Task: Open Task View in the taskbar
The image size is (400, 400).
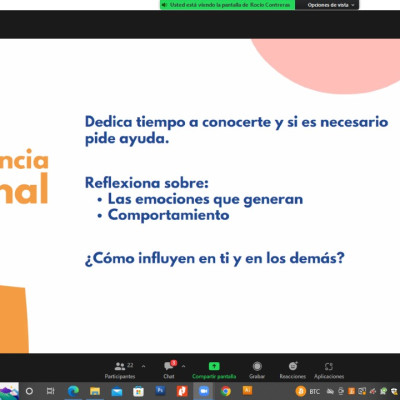Action: [x=51, y=391]
